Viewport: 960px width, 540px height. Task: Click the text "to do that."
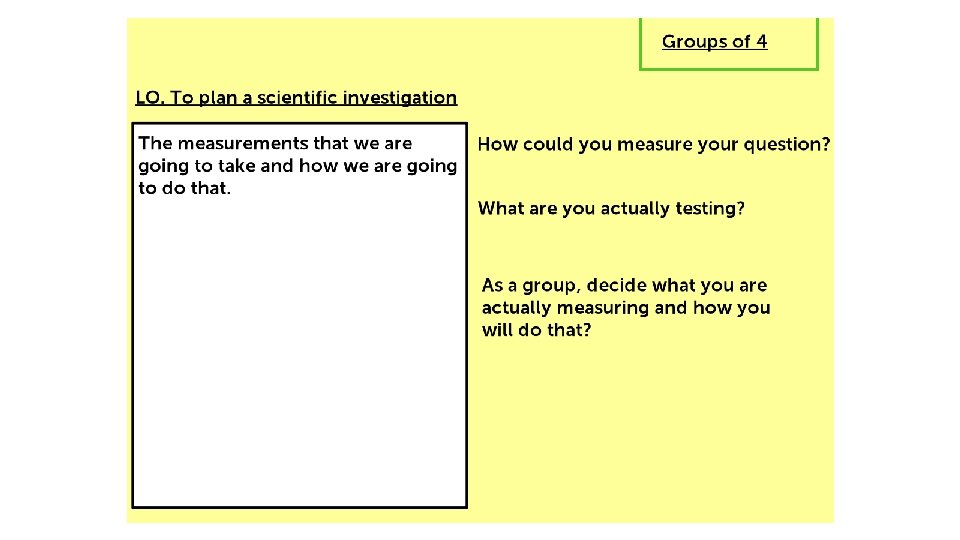point(184,188)
